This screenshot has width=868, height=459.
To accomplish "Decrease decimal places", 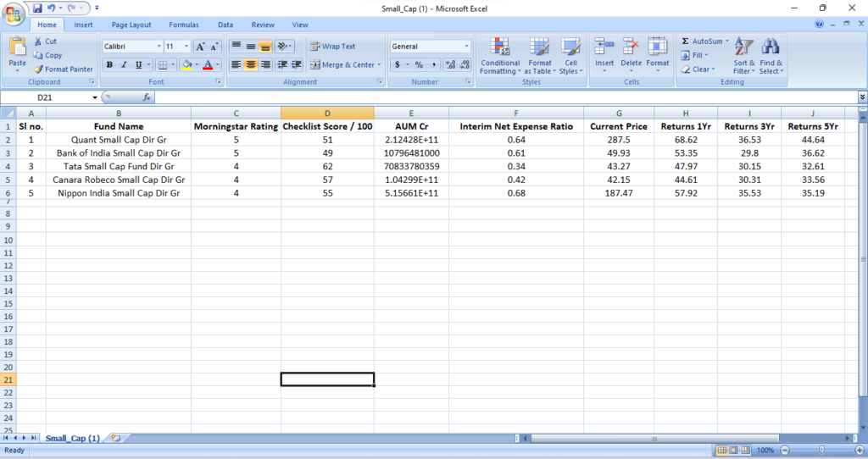I will (x=465, y=64).
